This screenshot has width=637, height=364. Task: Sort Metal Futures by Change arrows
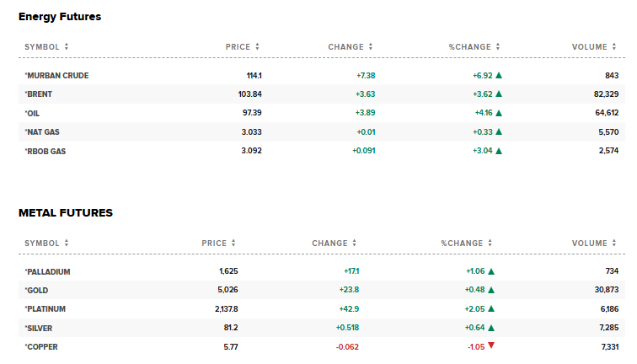coord(354,243)
